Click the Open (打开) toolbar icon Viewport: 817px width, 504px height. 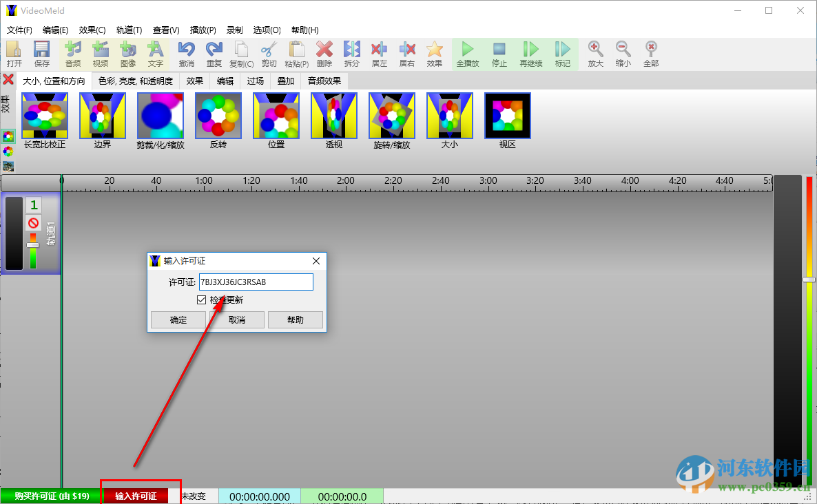point(14,54)
